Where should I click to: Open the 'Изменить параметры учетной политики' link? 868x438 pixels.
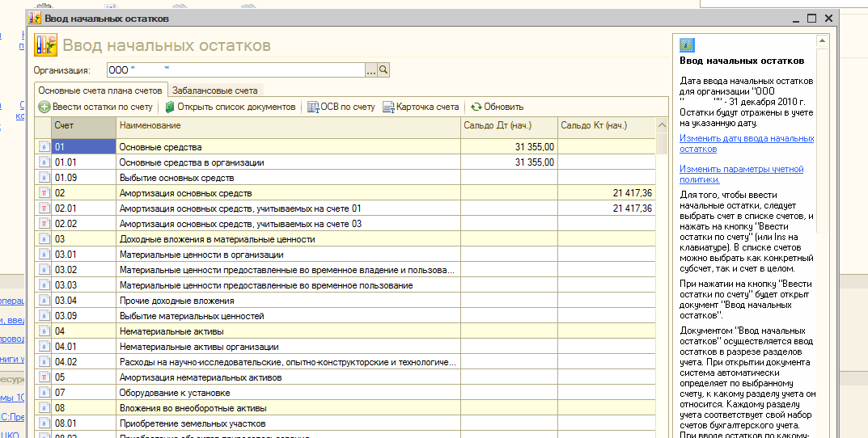click(x=741, y=174)
